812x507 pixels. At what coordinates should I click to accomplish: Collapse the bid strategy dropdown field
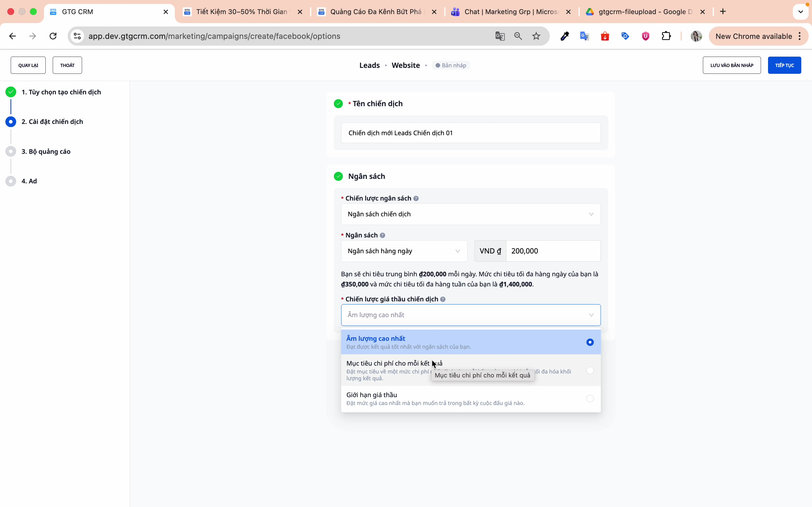[470, 315]
